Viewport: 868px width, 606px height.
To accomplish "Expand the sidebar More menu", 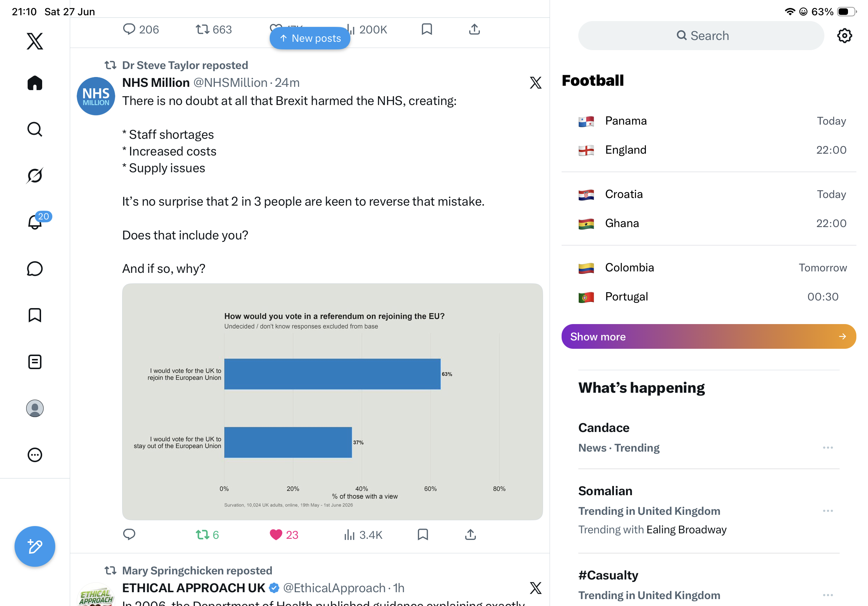I will pos(35,454).
